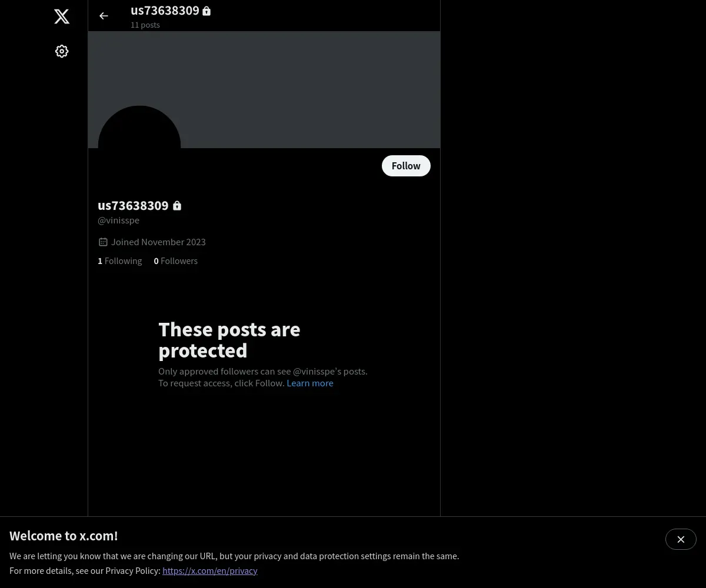Open the gray profile banner image

point(264,89)
